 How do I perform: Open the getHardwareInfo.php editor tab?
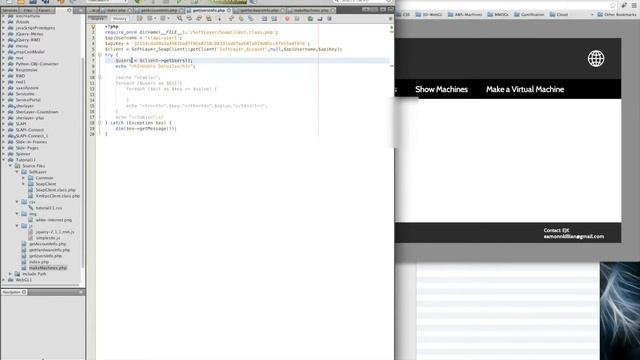[x=258, y=10]
